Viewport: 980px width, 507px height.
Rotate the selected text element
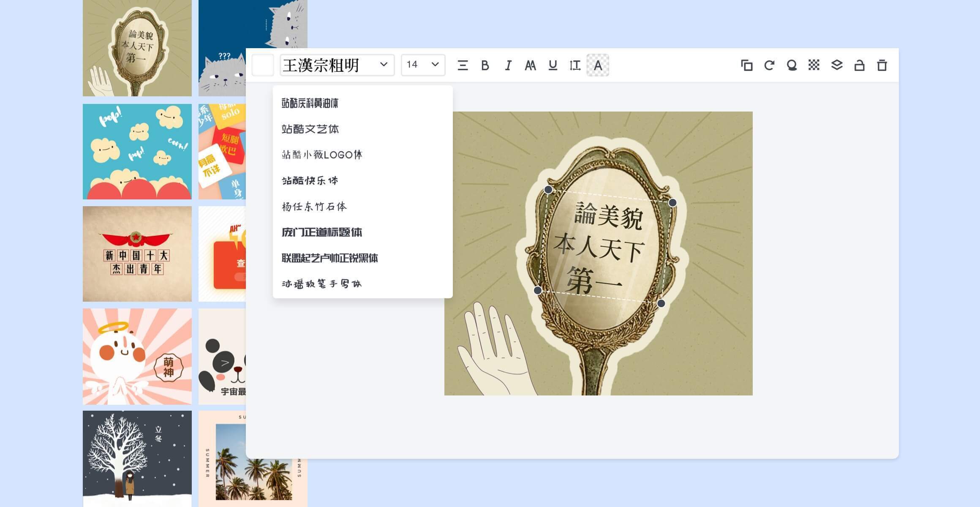coord(769,65)
